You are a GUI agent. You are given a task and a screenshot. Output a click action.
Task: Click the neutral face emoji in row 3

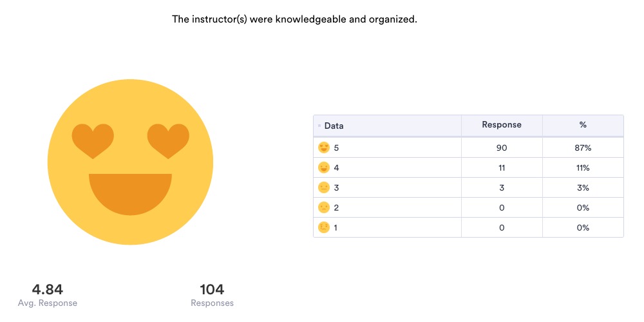[x=324, y=188]
